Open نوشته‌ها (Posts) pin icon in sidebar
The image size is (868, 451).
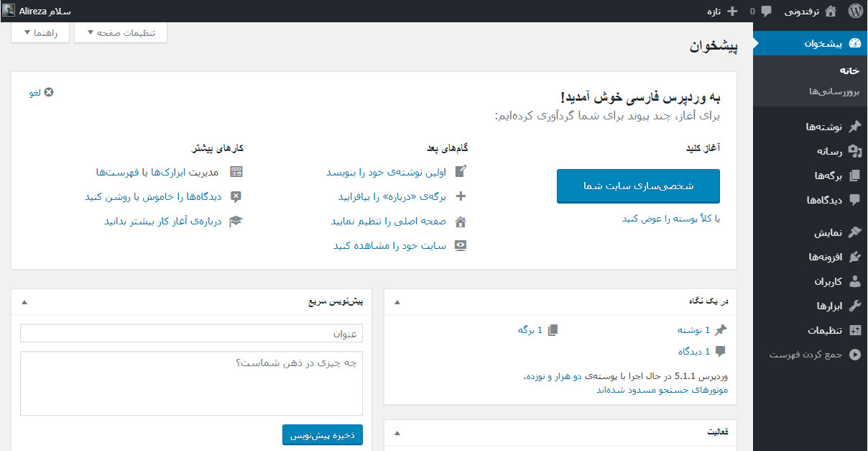pyautogui.click(x=854, y=127)
